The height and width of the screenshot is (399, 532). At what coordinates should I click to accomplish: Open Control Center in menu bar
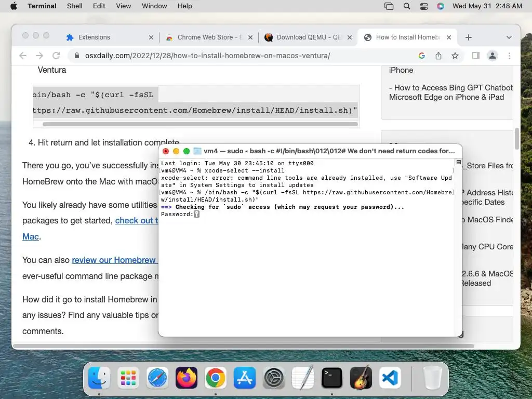[x=424, y=6]
